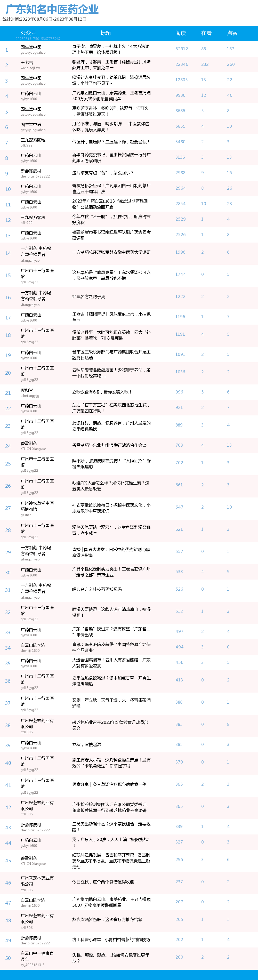Open article 失眠、烦躁、潮热 安稳度过更年期
This screenshot has height=980, width=258.
[x=111, y=958]
